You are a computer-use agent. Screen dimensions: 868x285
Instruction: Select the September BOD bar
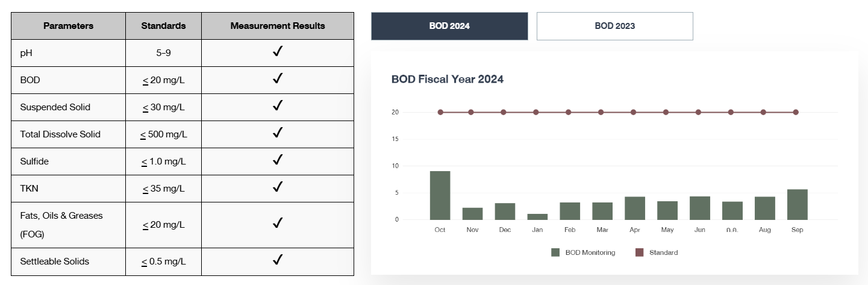pos(797,205)
